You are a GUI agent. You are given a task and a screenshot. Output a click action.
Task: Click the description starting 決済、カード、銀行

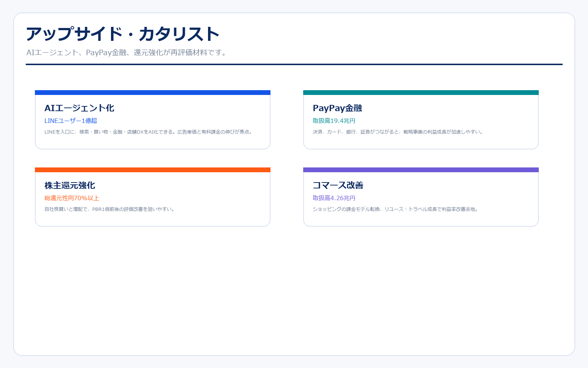point(398,132)
